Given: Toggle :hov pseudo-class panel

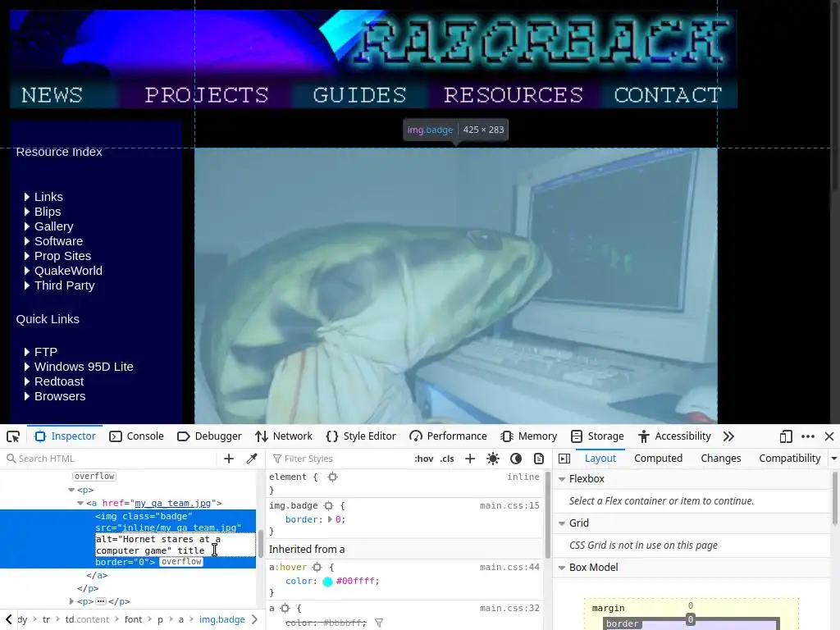Looking at the screenshot, I should point(424,459).
